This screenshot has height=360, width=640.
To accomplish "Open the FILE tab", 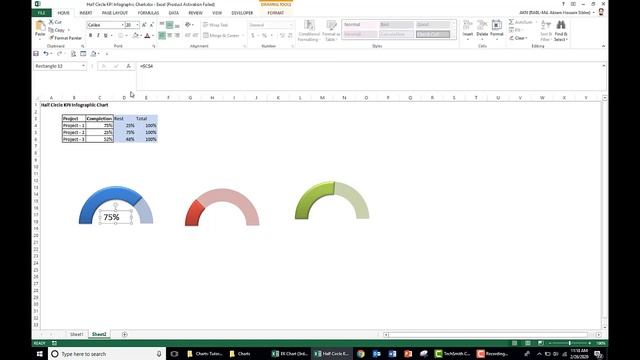I will point(41,13).
